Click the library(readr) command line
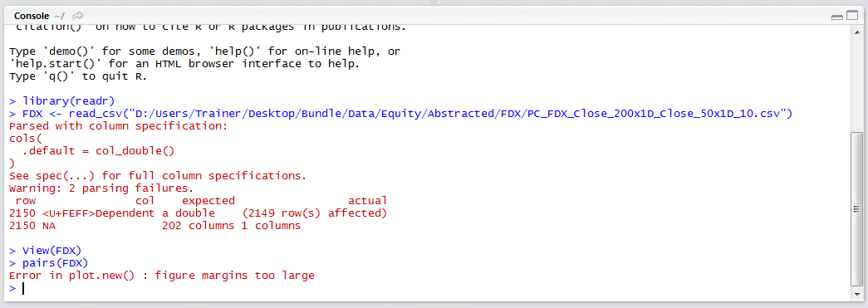 click(x=62, y=101)
